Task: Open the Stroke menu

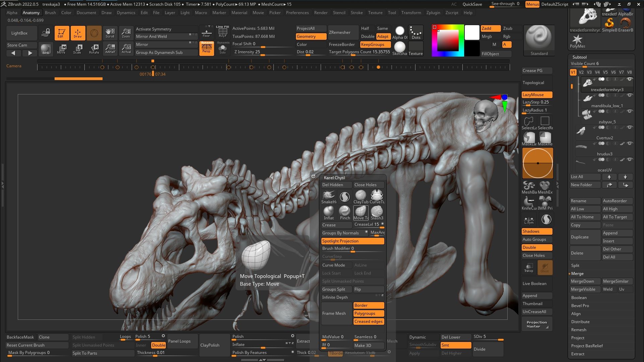Action: (x=357, y=13)
